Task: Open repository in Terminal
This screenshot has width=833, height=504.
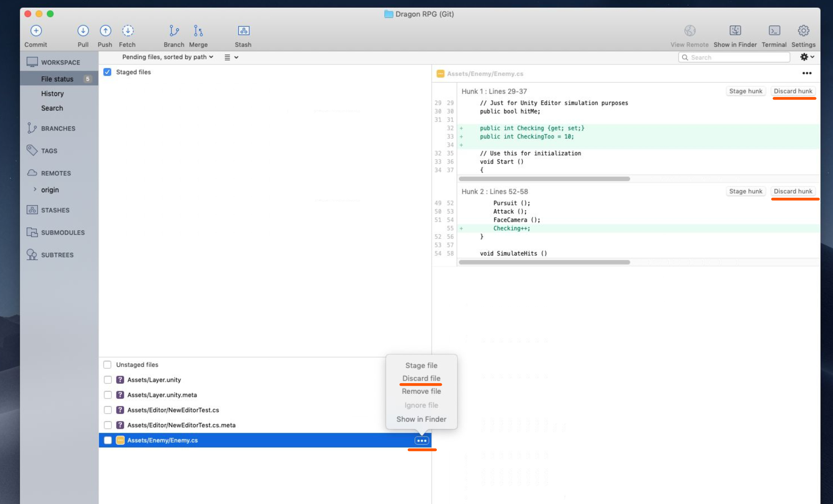Action: click(774, 35)
